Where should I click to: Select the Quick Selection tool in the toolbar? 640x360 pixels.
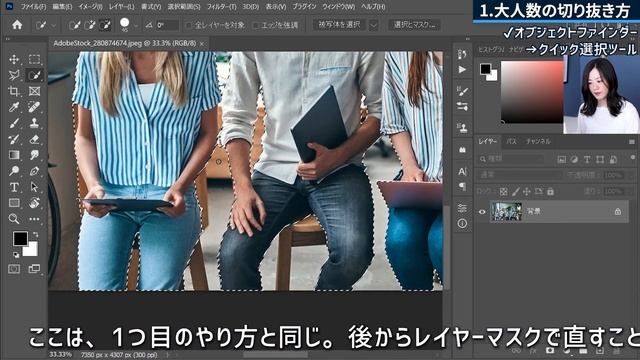coord(34,75)
